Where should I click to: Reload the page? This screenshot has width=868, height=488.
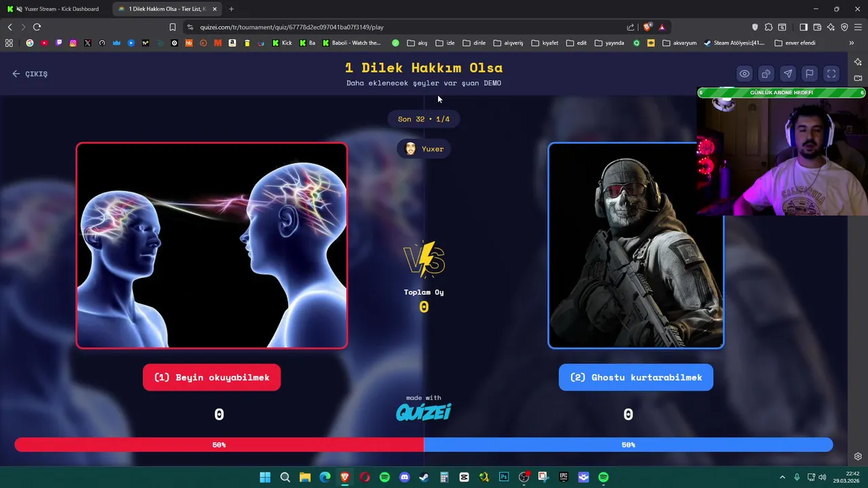pyautogui.click(x=37, y=27)
